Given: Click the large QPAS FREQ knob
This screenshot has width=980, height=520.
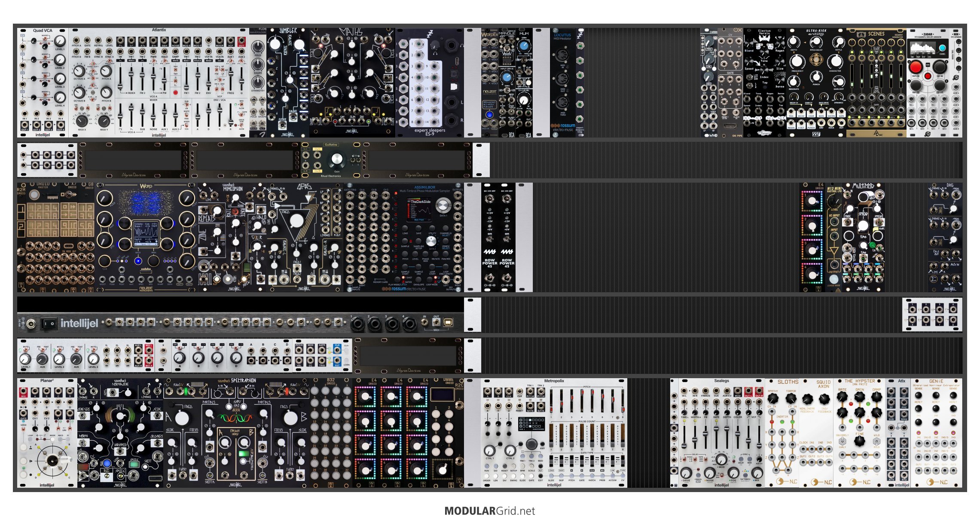Looking at the screenshot, I should coord(296,221).
